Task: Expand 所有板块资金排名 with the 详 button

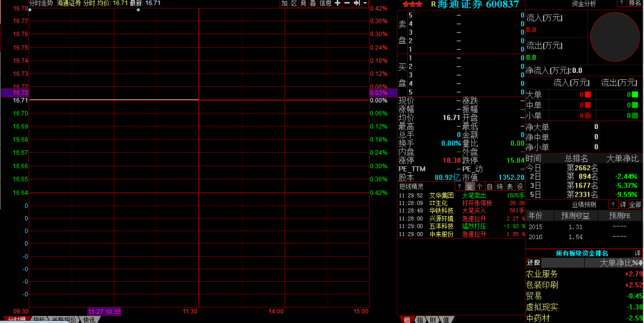Action: tap(637, 253)
